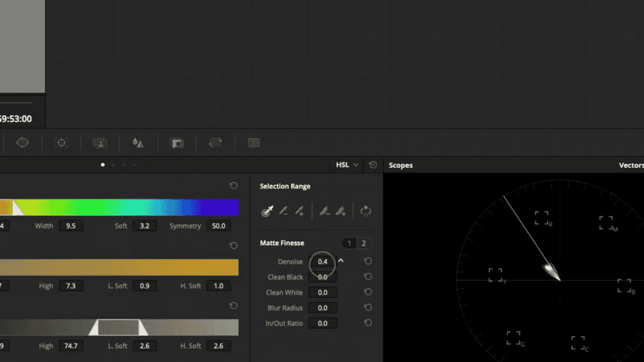Click the Clean White label
Viewport: 644px width, 362px height.
(x=284, y=292)
